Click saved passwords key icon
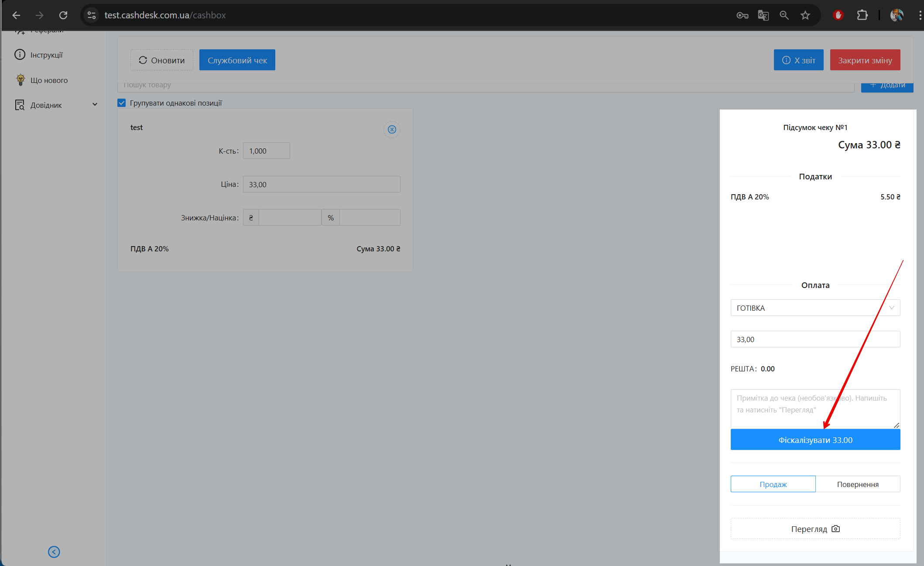The width and height of the screenshot is (924, 566). [742, 15]
